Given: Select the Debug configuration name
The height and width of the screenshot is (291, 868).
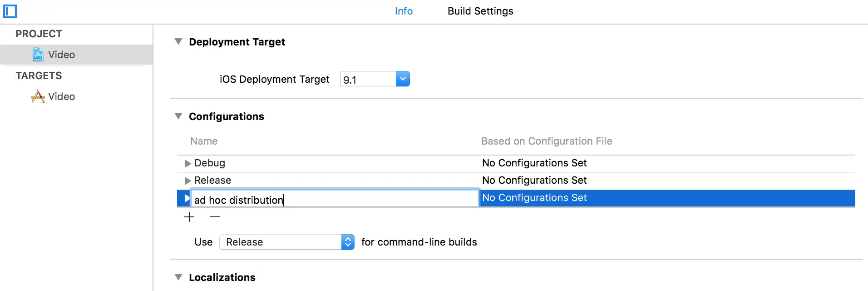Looking at the screenshot, I should pos(210,163).
